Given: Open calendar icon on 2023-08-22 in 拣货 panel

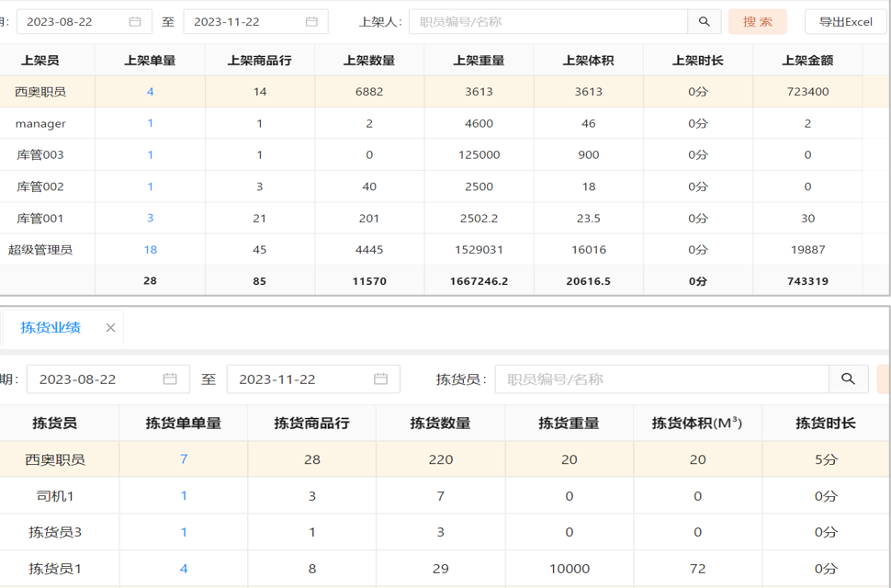Looking at the screenshot, I should point(170,379).
